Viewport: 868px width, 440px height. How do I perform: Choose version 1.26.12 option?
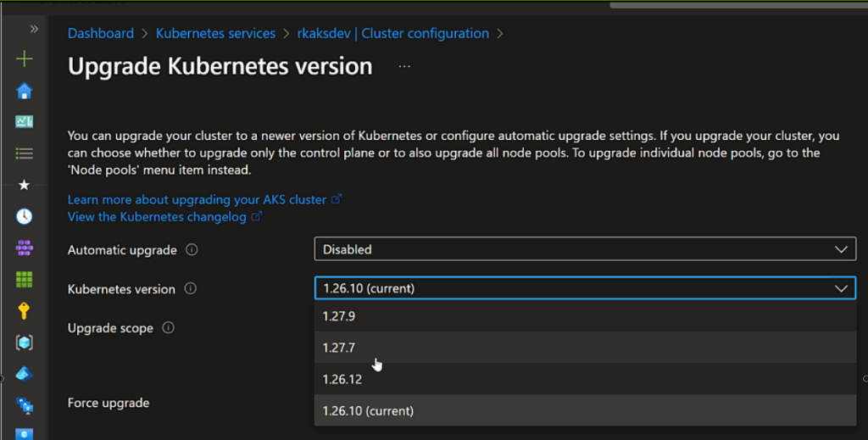[x=585, y=379]
